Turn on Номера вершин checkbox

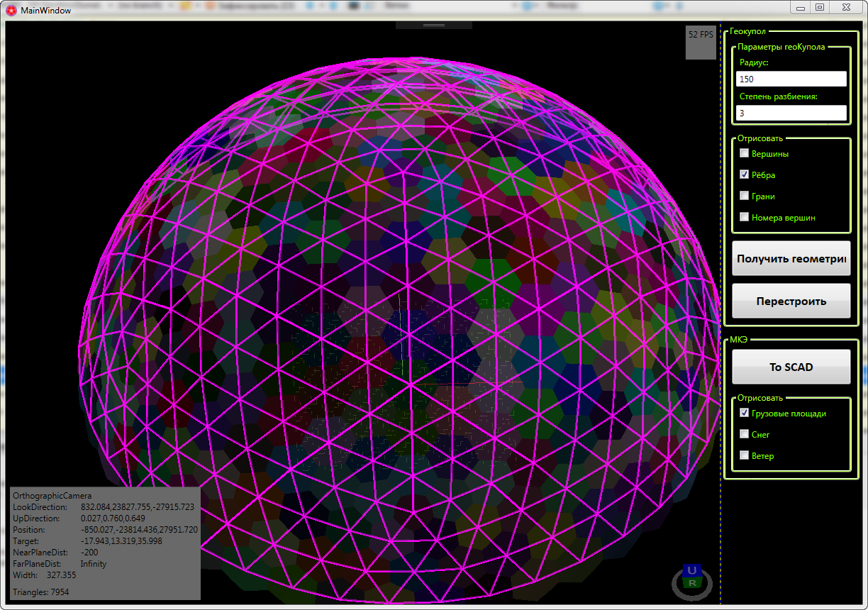744,217
